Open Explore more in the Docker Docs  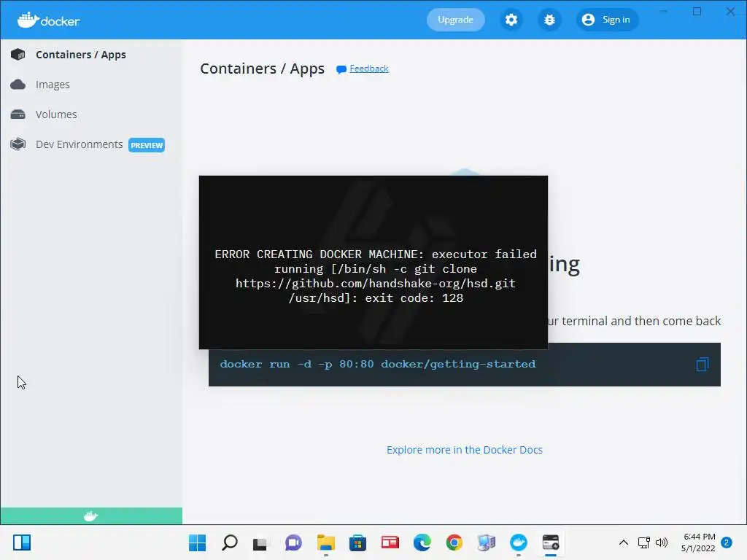point(465,450)
